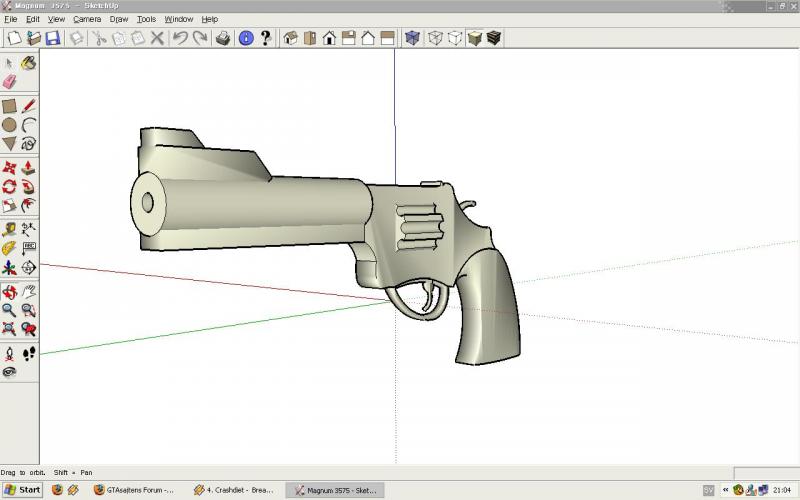Select the Zoom magnifier tool

(10, 310)
